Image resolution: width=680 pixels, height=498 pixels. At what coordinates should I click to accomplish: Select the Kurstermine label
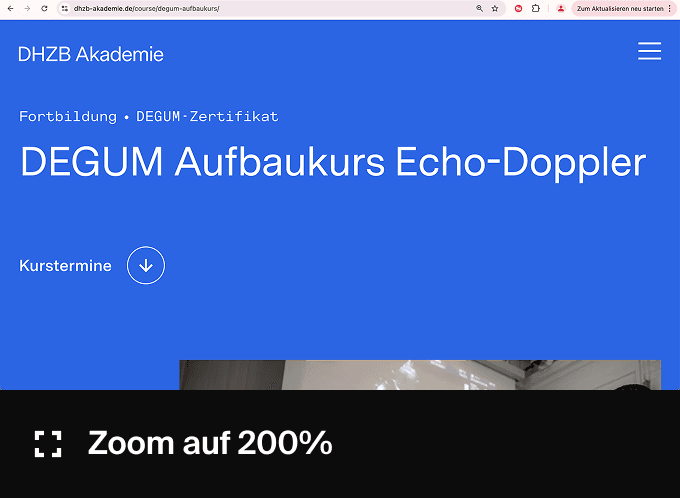[x=65, y=265]
